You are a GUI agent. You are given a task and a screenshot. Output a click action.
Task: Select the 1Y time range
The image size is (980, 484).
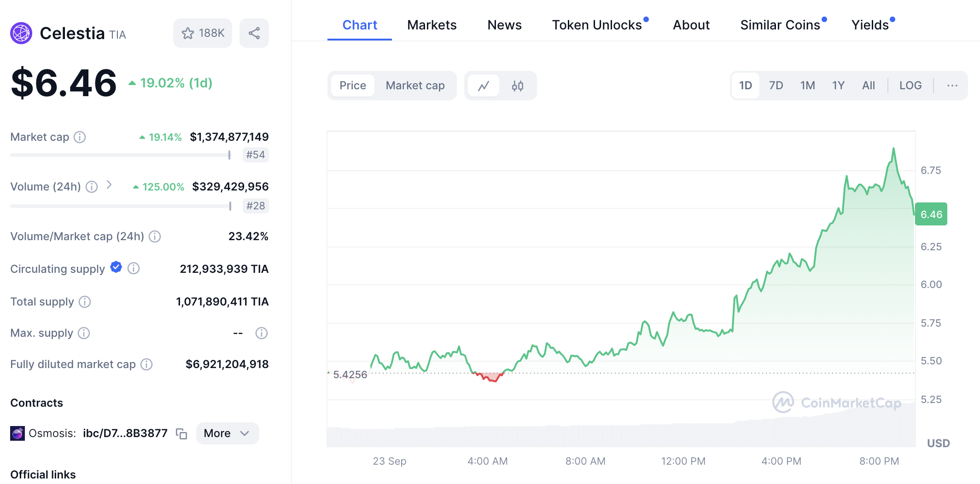838,86
